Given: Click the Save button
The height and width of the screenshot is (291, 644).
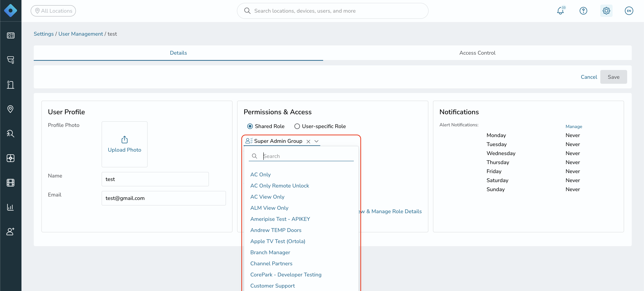Looking at the screenshot, I should pyautogui.click(x=614, y=77).
